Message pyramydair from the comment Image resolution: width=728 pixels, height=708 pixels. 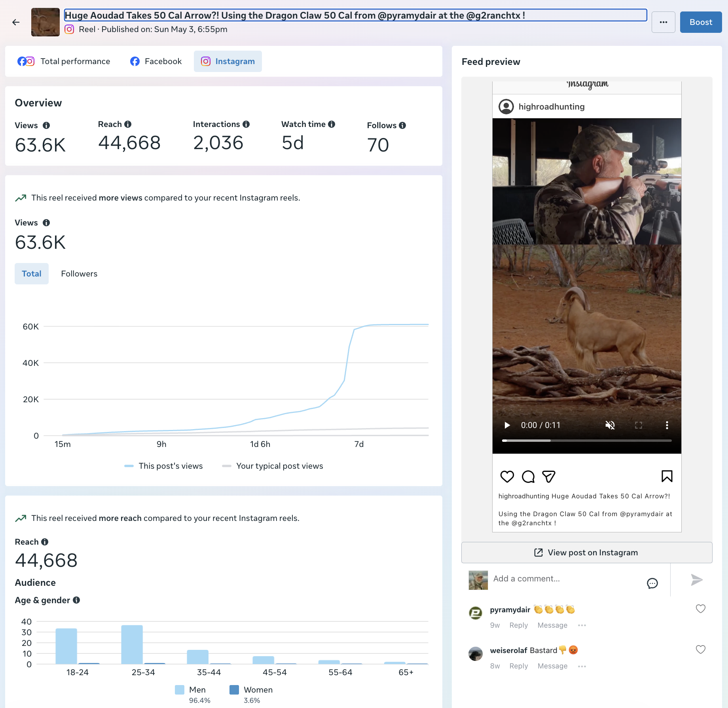(x=552, y=625)
